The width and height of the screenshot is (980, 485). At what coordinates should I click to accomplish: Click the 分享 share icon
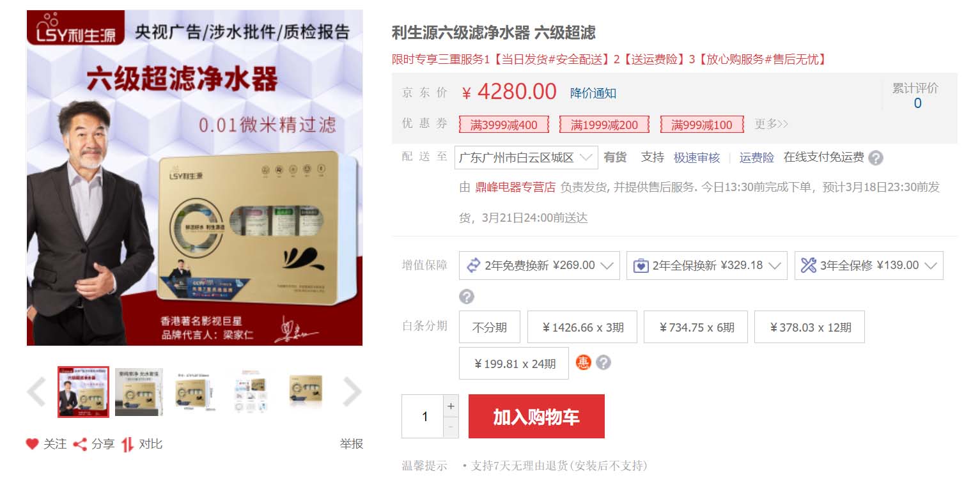tap(80, 444)
